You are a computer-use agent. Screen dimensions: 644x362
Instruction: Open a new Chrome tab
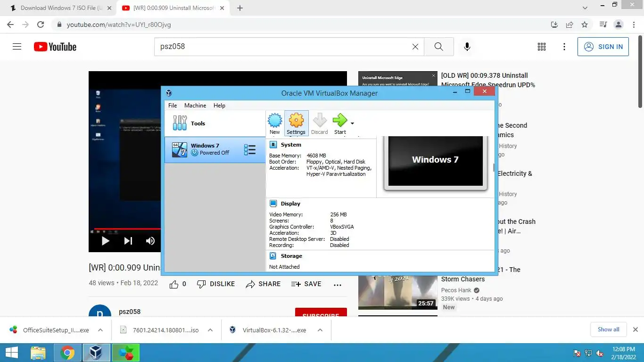tap(240, 8)
